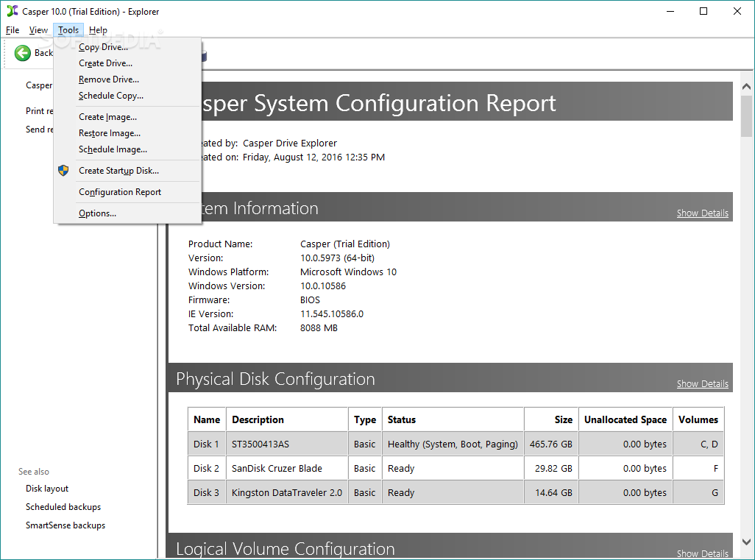This screenshot has height=560, width=755.
Task: Choose Create Image menu entry
Action: point(127,117)
